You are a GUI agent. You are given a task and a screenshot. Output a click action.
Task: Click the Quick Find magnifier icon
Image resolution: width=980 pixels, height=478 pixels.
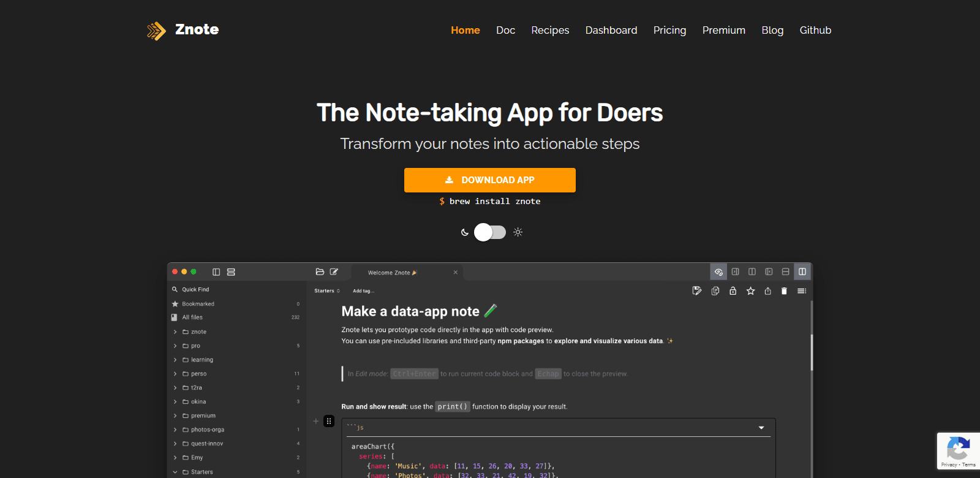(x=175, y=289)
